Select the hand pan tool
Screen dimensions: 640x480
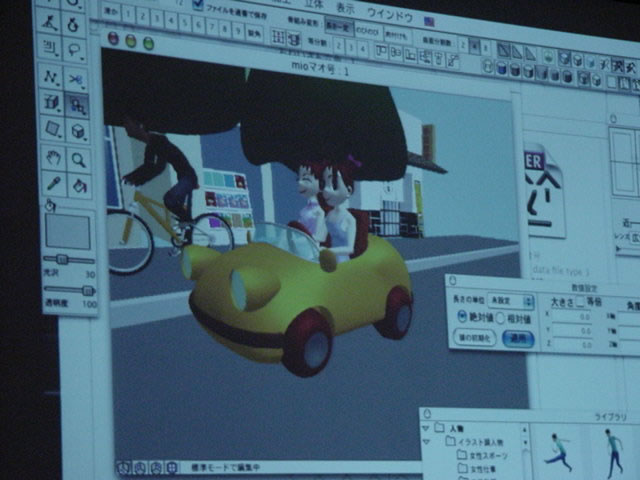coord(52,157)
